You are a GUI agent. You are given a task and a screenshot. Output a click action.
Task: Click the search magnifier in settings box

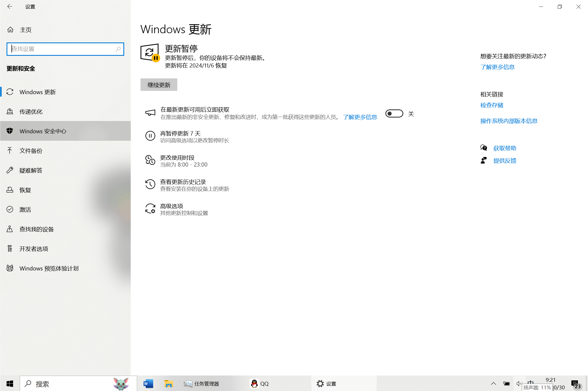click(118, 49)
